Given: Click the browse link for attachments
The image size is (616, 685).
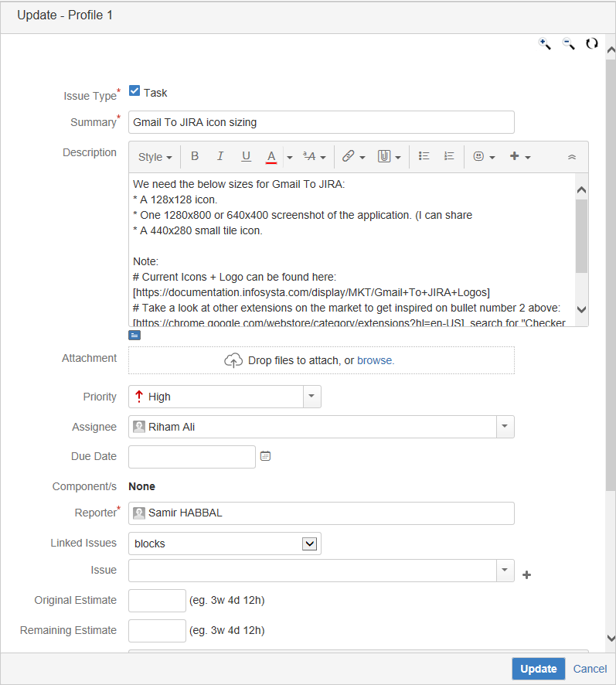Looking at the screenshot, I should pos(376,360).
